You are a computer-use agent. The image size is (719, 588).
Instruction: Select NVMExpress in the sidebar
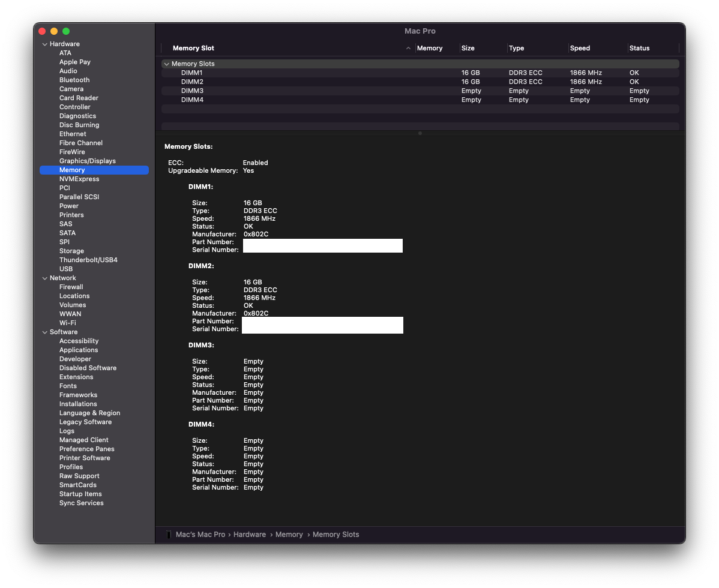79,179
